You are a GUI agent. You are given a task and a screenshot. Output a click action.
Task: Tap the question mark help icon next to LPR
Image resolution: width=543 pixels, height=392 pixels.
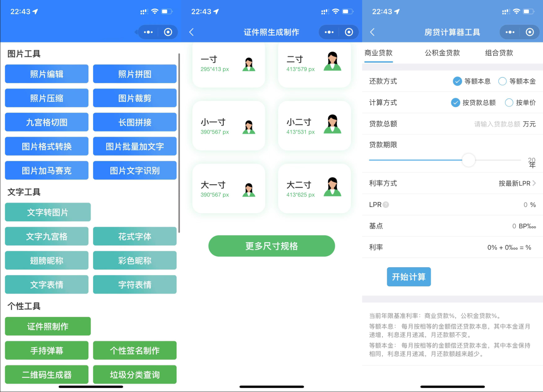[x=385, y=205]
